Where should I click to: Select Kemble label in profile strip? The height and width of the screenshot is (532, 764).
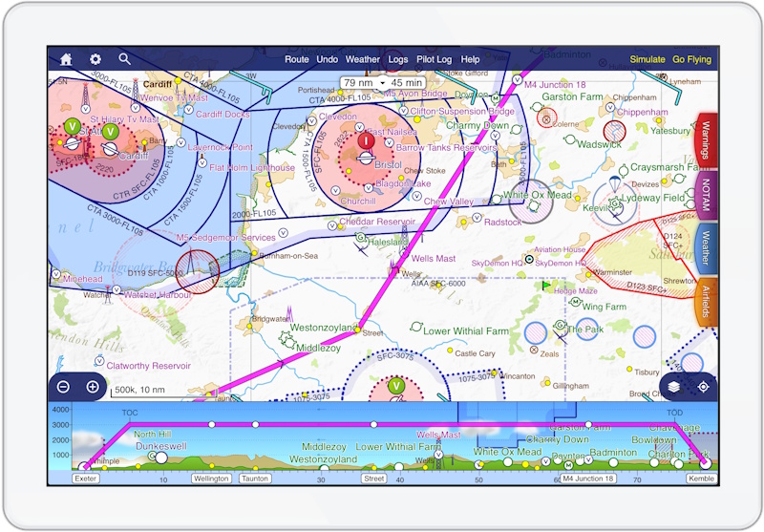[702, 479]
